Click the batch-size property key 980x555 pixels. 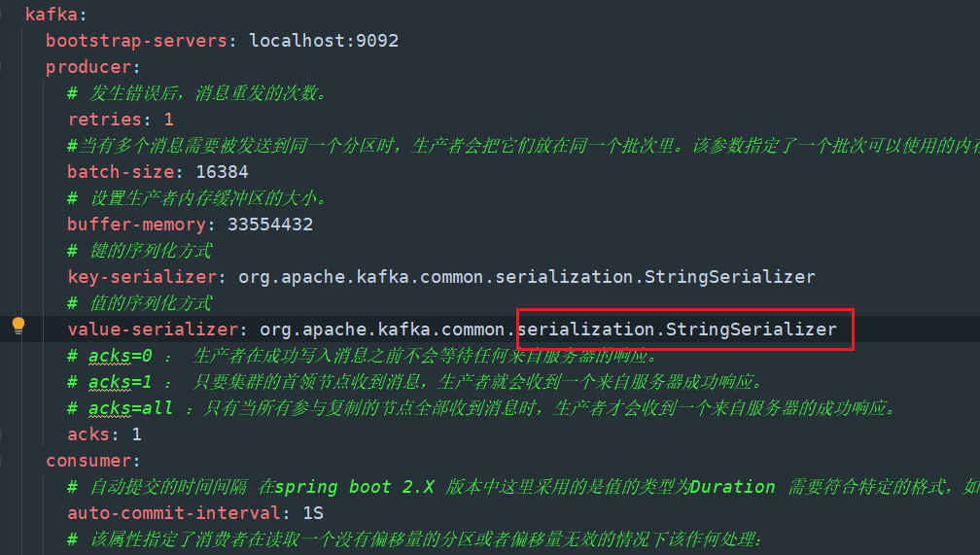tap(120, 172)
